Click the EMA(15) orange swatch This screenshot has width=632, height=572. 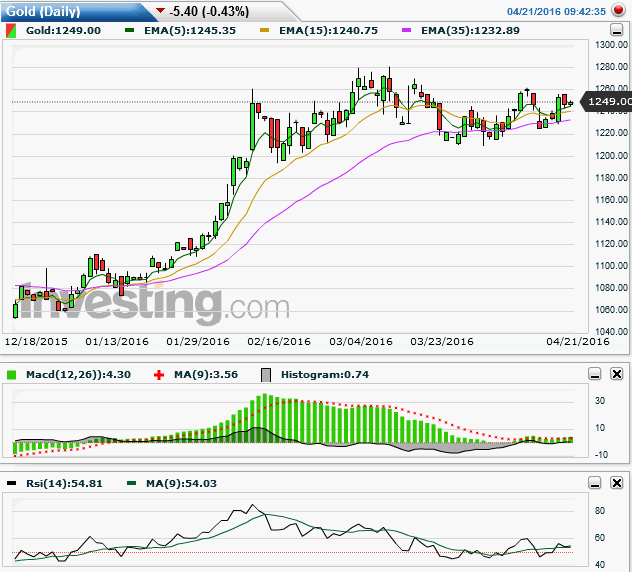(264, 30)
